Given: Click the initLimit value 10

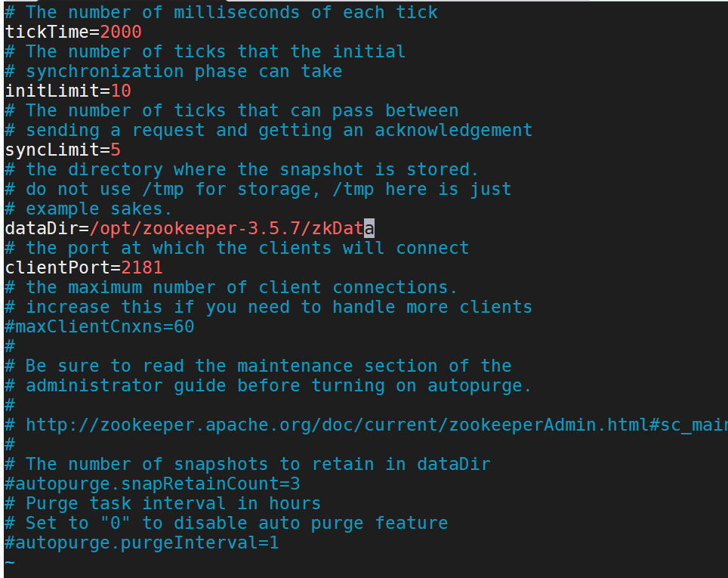Looking at the screenshot, I should click(121, 91).
